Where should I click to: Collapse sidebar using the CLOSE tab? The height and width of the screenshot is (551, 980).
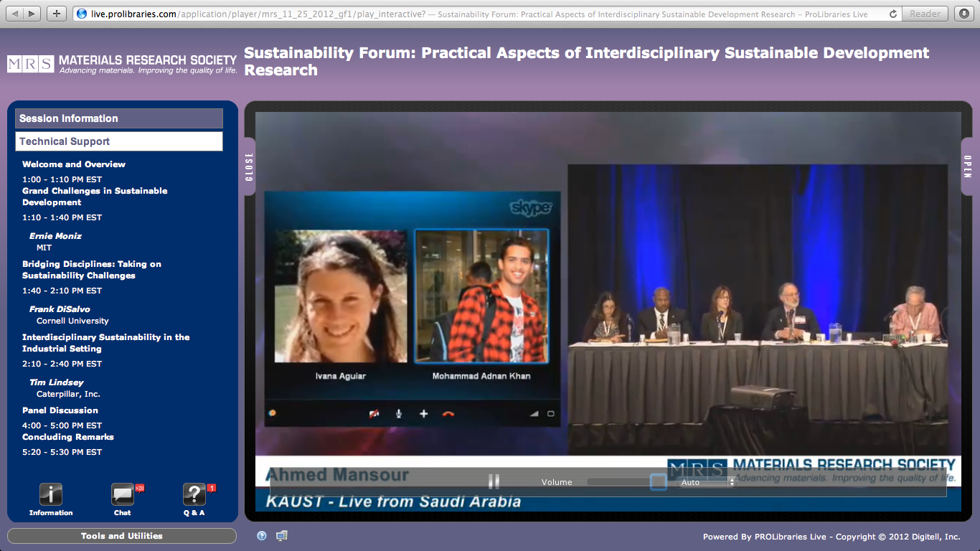point(250,166)
